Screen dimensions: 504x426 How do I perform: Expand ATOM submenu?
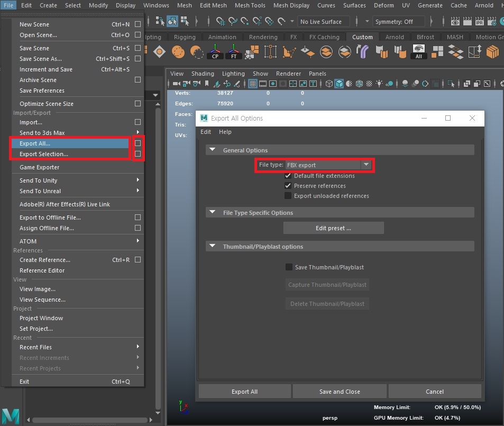pos(138,241)
